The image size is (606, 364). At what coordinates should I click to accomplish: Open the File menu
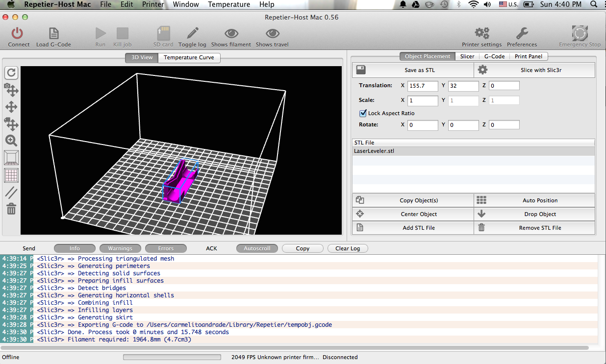pos(105,4)
